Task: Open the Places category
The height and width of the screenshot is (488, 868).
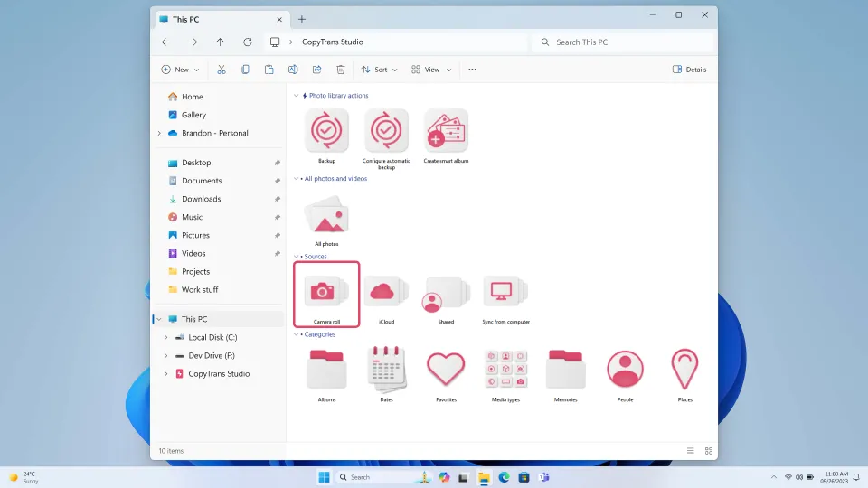Action: (684, 369)
